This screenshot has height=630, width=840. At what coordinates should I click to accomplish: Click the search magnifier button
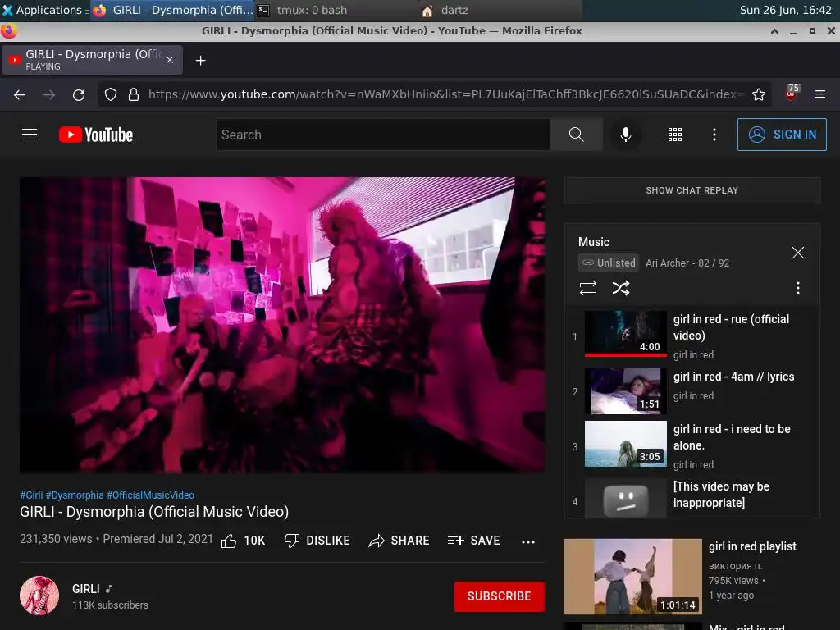pyautogui.click(x=577, y=135)
